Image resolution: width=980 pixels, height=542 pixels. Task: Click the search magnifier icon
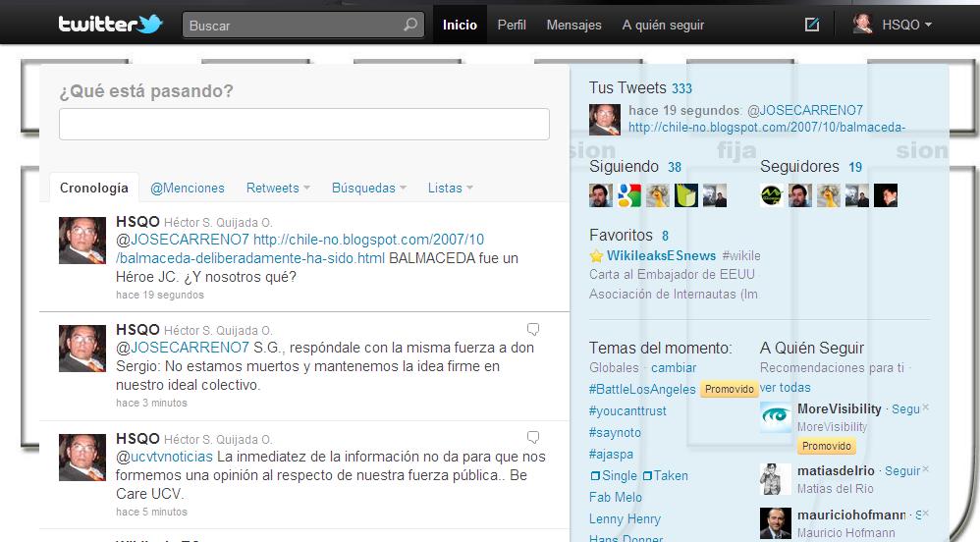point(410,25)
